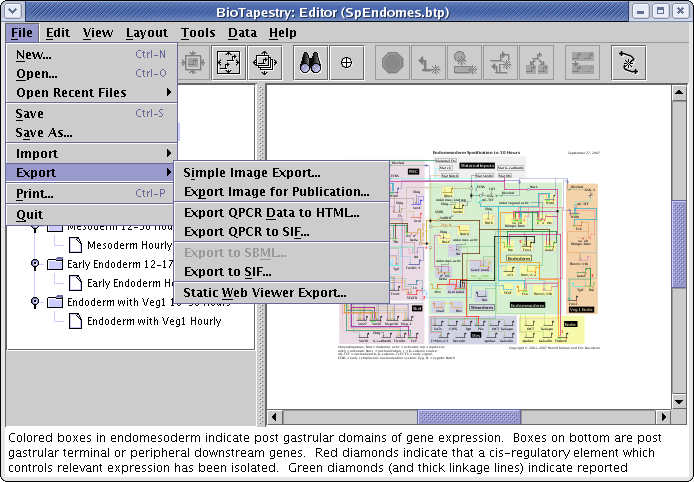Viewport: 694px width, 482px height.
Task: Click the crosshair center-on-selection icon
Action: [347, 62]
